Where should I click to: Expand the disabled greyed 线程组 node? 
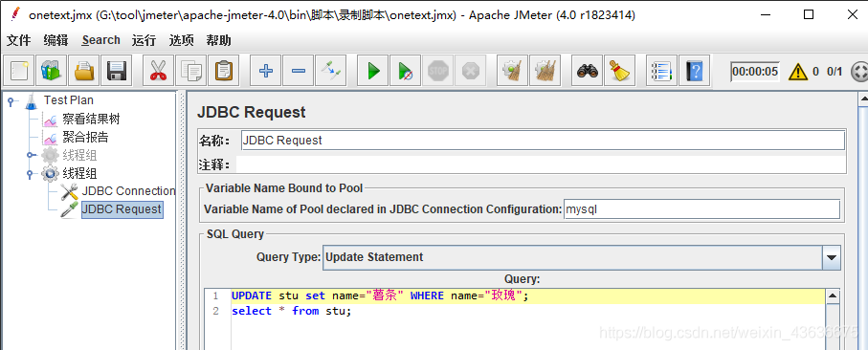pos(31,155)
